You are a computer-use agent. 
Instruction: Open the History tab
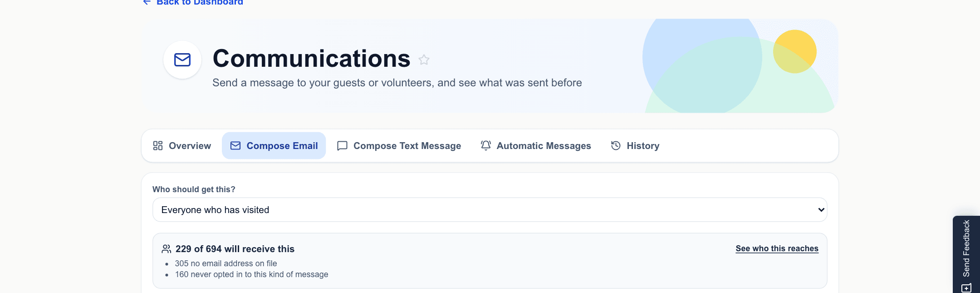(635, 146)
